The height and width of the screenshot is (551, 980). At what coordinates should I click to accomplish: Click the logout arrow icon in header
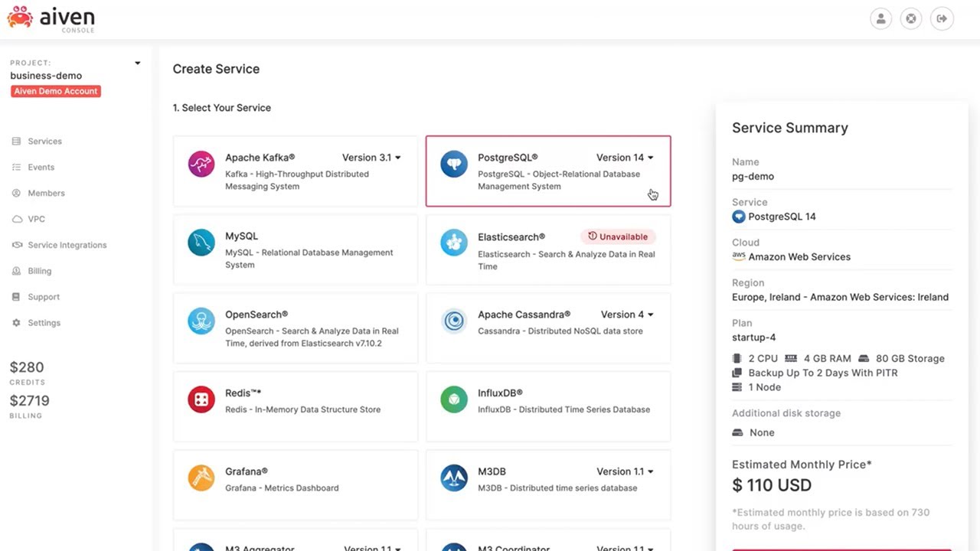942,19
